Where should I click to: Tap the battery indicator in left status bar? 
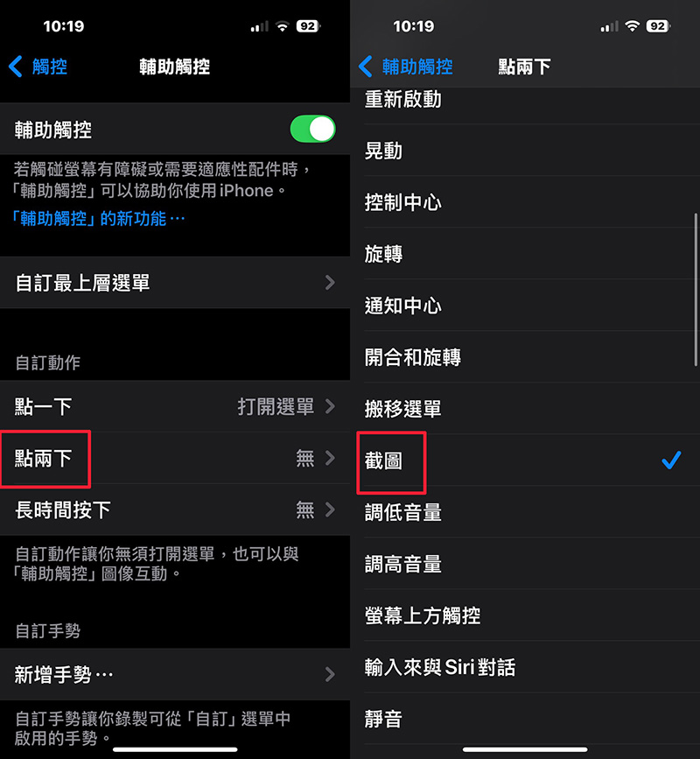pyautogui.click(x=309, y=26)
